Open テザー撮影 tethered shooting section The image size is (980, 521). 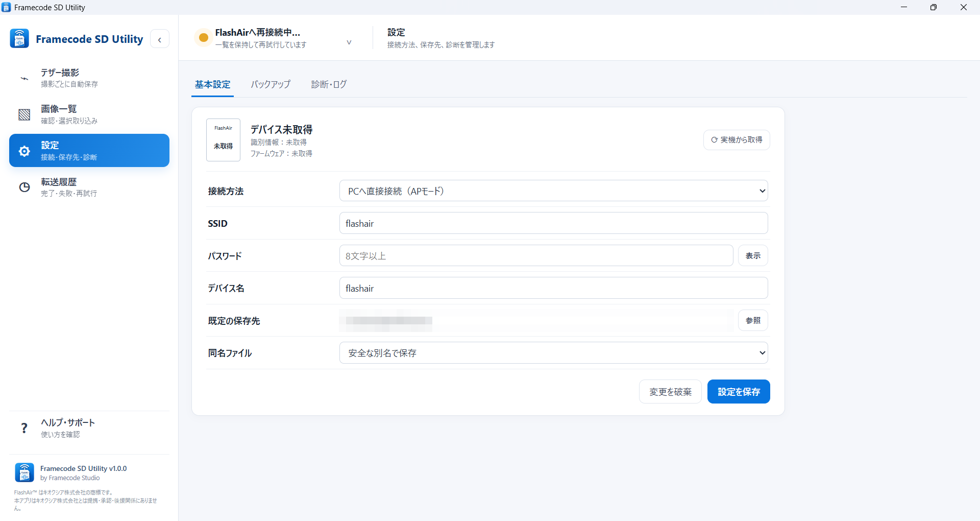89,78
